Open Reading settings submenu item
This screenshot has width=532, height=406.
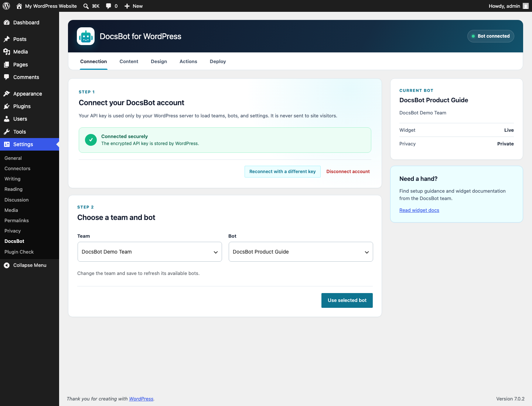coord(14,189)
